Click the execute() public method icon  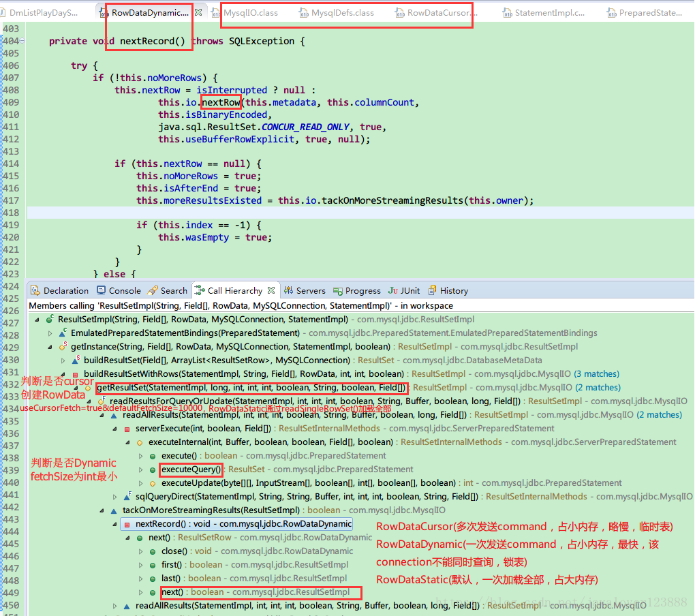[x=153, y=457]
